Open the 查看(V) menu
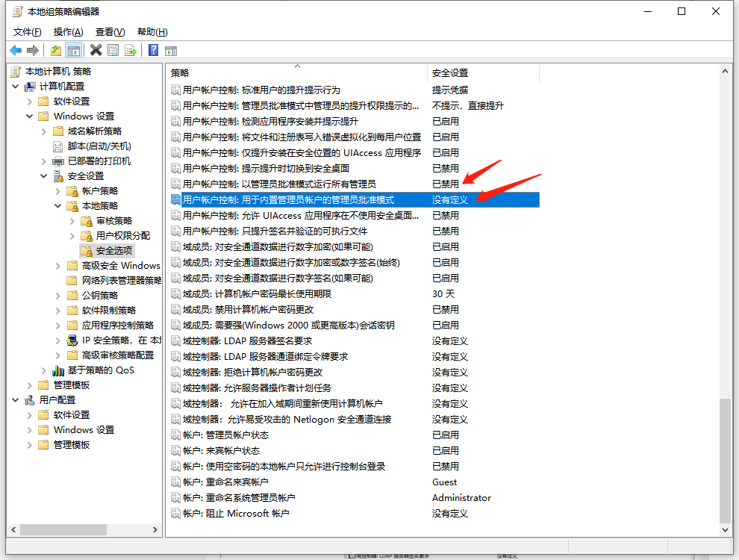The image size is (739, 560). click(x=110, y=31)
